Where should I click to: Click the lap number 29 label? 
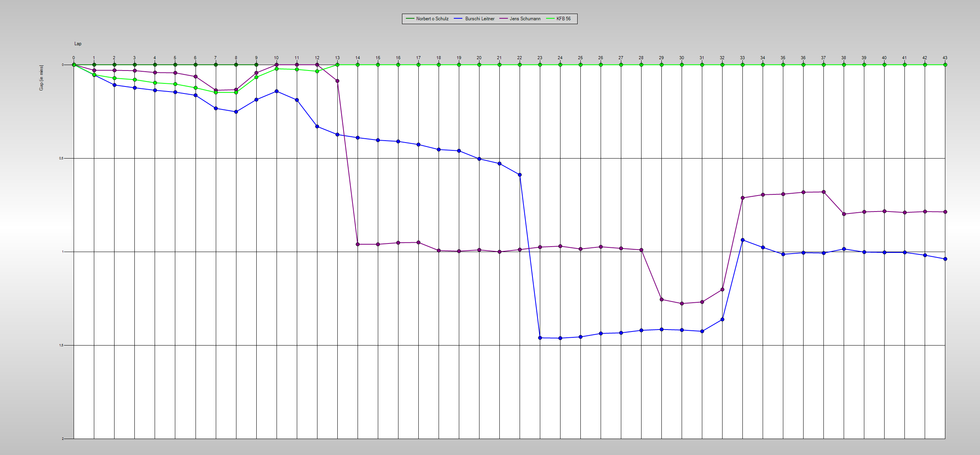pos(661,58)
